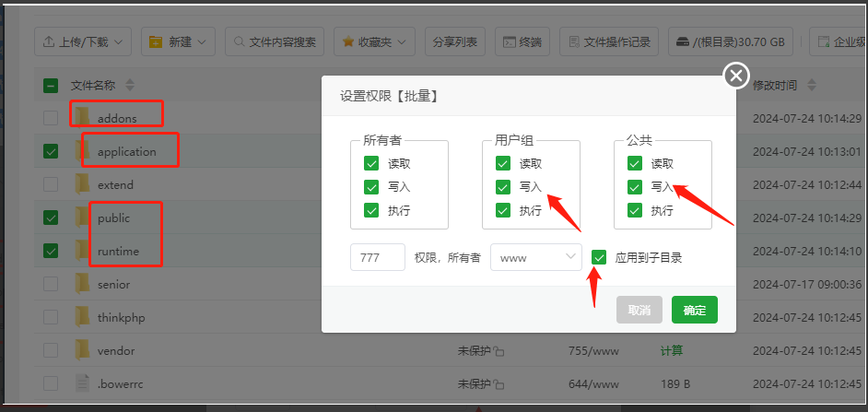The width and height of the screenshot is (868, 412).
Task: Check the addons row checkbox
Action: point(51,117)
